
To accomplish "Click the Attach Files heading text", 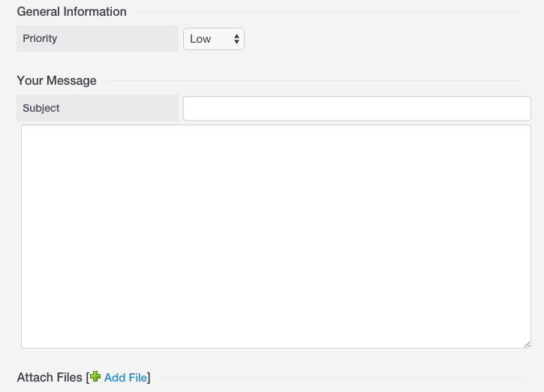I will (50, 378).
